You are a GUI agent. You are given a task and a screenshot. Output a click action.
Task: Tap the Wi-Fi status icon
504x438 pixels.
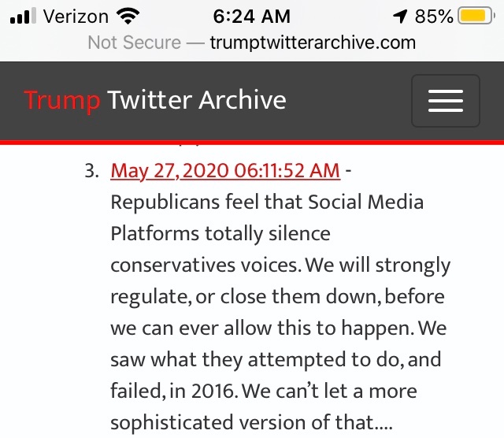point(125,16)
